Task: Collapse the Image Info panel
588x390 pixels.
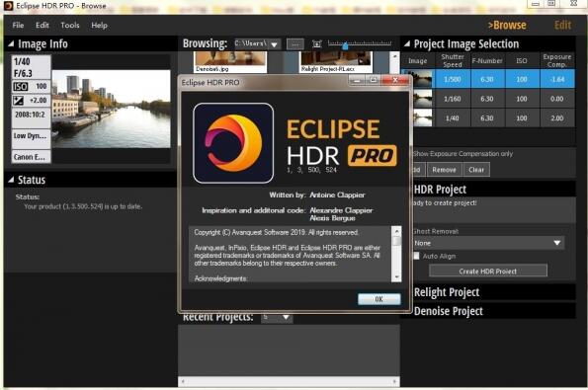Action: (11, 43)
